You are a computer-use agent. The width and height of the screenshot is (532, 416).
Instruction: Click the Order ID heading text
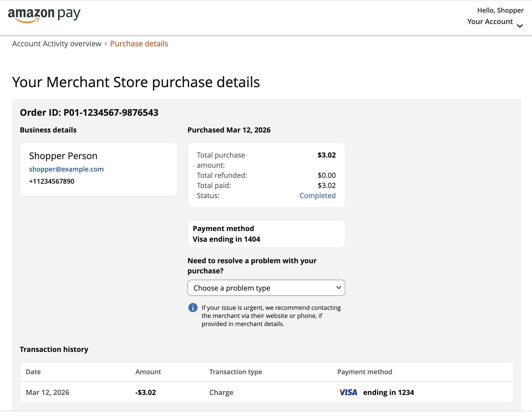click(x=89, y=112)
